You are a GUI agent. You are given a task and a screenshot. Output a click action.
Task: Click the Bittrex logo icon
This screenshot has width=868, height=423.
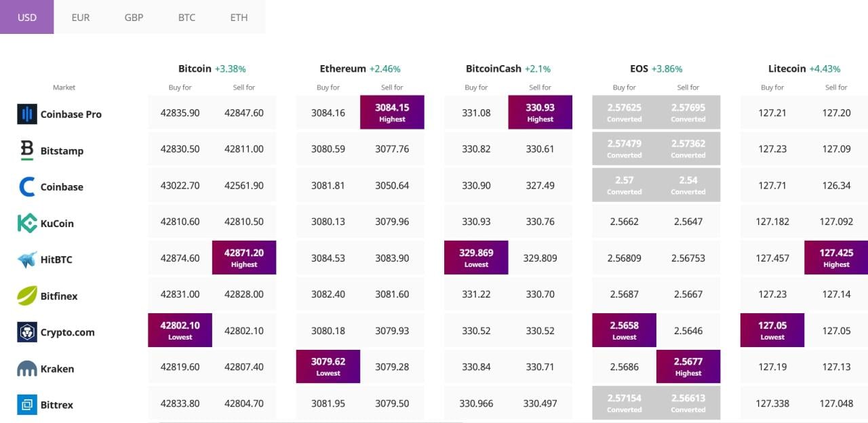(x=27, y=405)
